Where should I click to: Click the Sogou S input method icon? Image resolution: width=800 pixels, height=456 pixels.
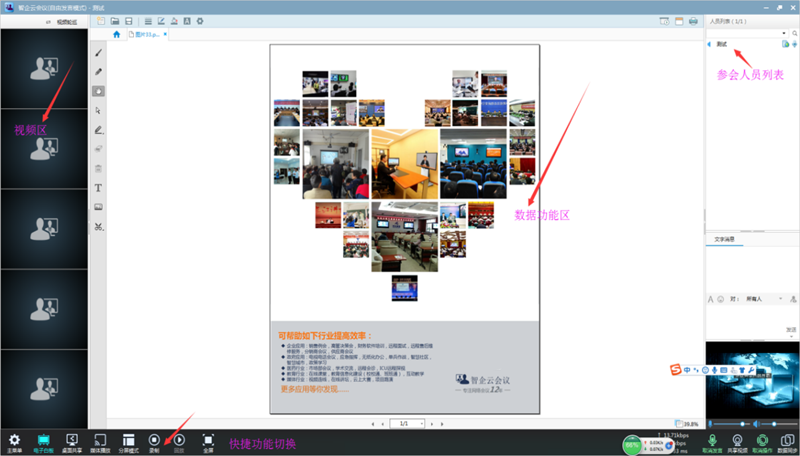click(x=676, y=369)
